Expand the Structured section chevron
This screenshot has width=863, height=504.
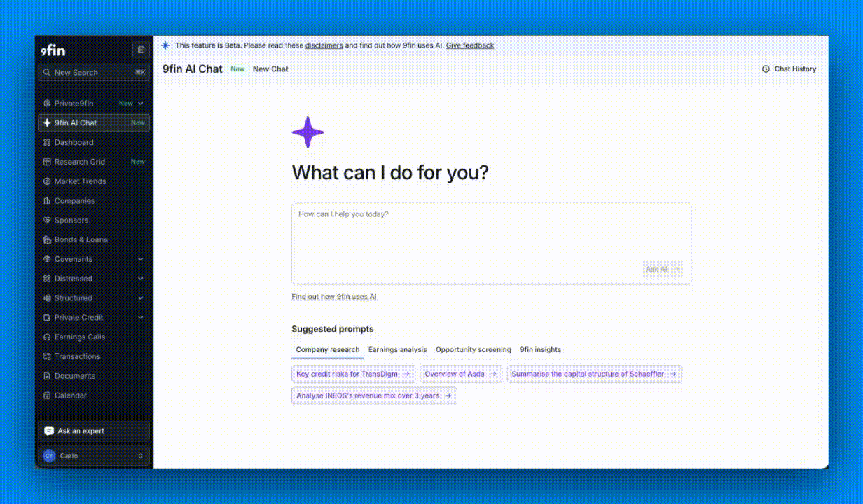(x=141, y=298)
